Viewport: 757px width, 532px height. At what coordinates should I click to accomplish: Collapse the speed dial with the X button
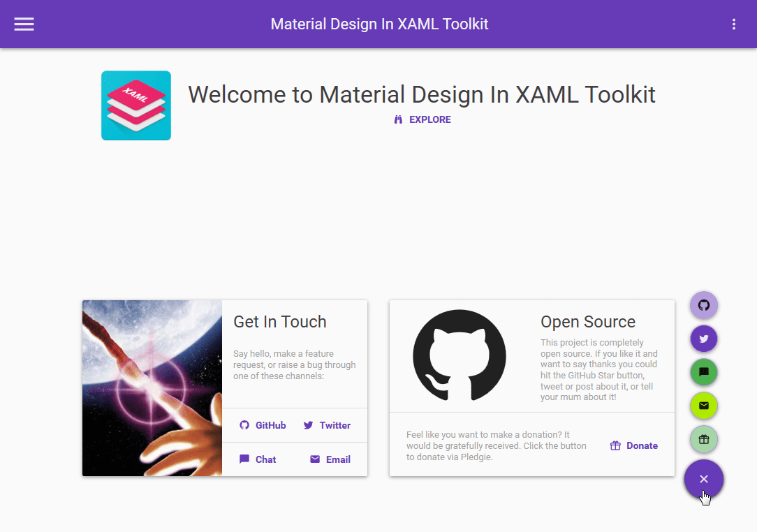click(x=703, y=479)
